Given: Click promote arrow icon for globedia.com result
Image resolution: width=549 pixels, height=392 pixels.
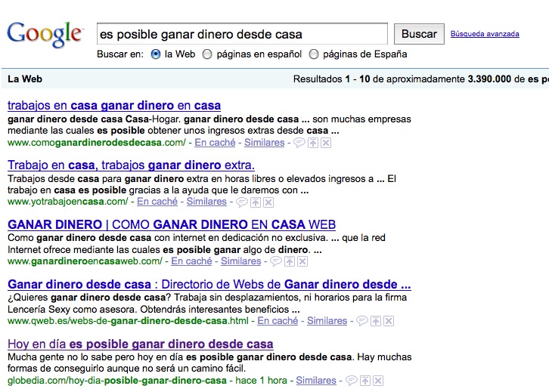Looking at the screenshot, I should click(x=365, y=381).
